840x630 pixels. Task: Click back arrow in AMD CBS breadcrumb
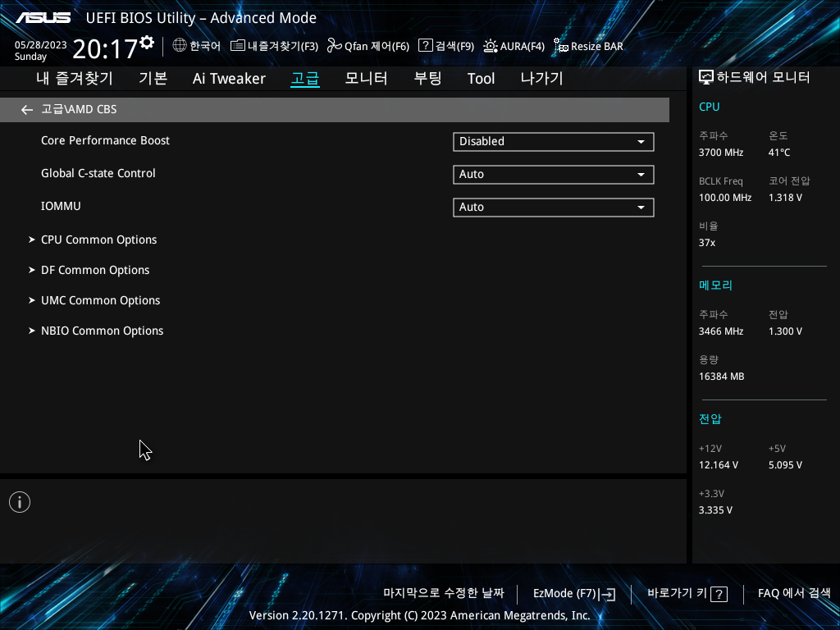tap(27, 110)
